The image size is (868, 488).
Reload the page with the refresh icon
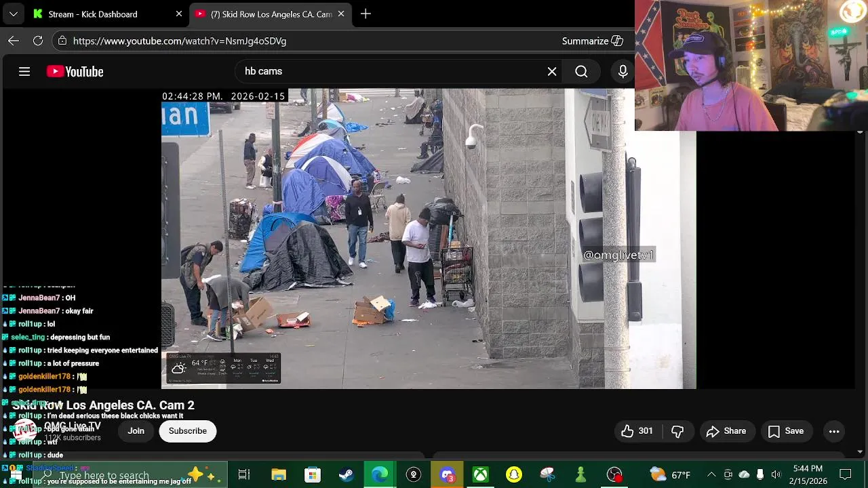point(38,41)
